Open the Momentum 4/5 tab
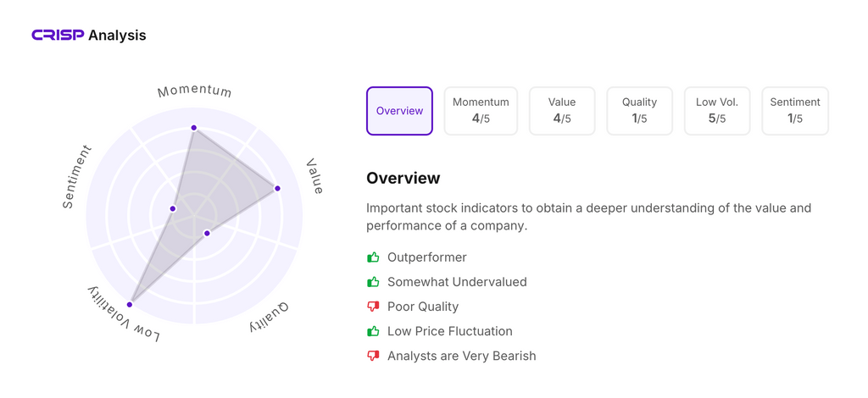This screenshot has height=398, width=868. click(481, 111)
